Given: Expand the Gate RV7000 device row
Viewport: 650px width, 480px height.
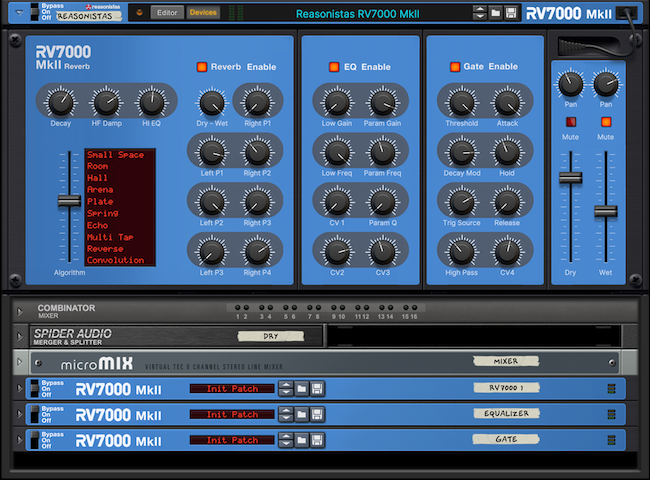Looking at the screenshot, I should (19, 440).
